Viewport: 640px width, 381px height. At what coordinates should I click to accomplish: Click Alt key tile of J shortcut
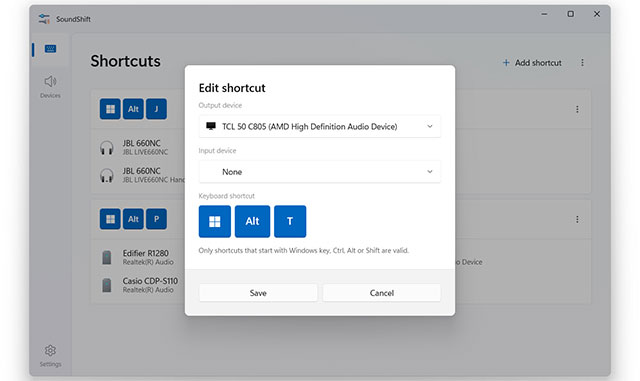(x=133, y=109)
